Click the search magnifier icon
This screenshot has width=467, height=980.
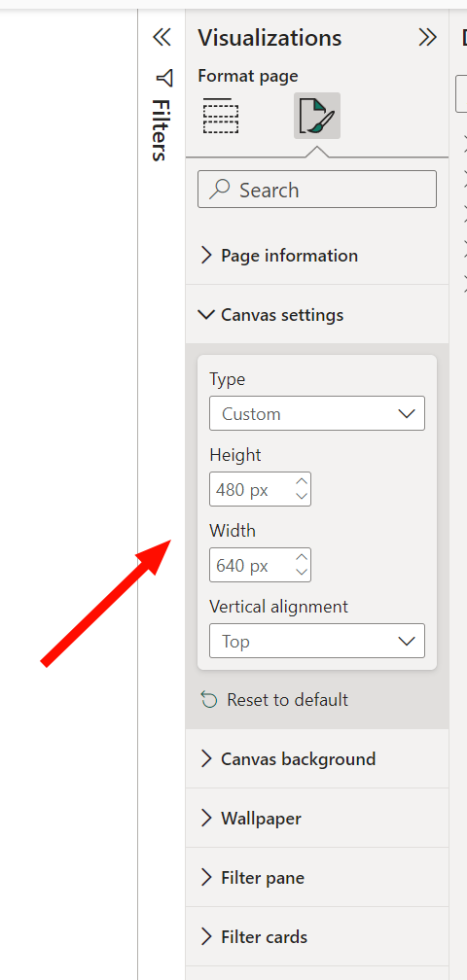pyautogui.click(x=219, y=190)
